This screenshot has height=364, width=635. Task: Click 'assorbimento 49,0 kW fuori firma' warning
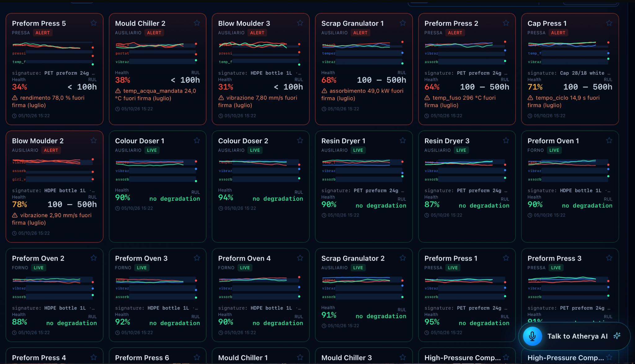(x=362, y=95)
